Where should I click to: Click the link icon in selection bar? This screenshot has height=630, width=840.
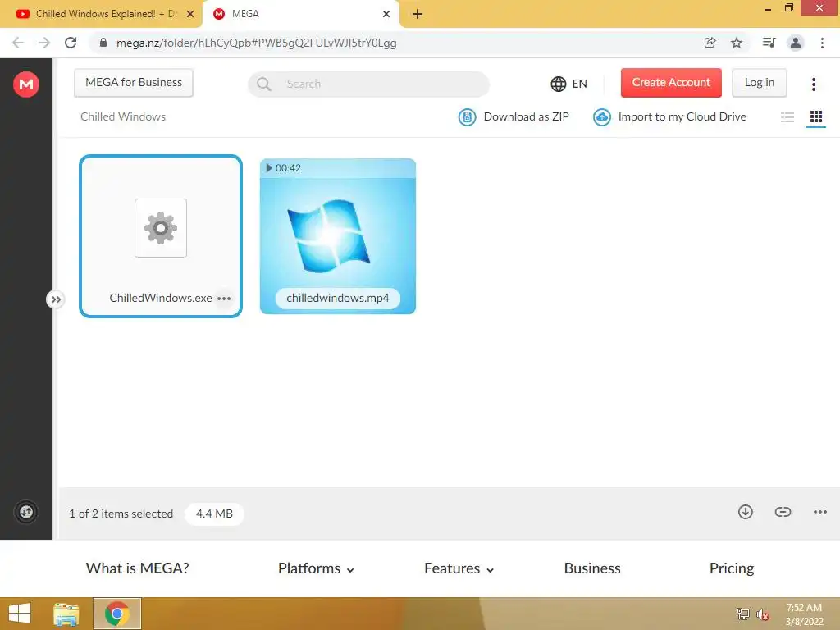pos(783,512)
